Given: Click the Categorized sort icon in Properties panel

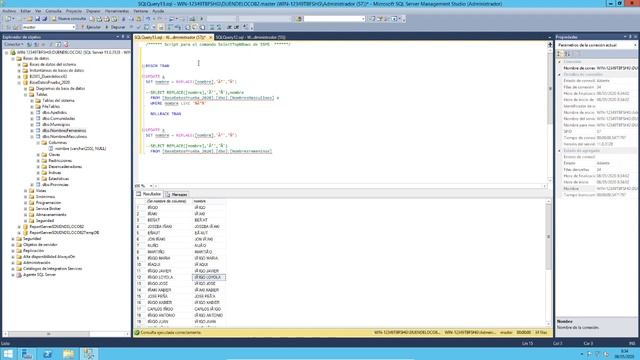Looking at the screenshot, I should (560, 54).
